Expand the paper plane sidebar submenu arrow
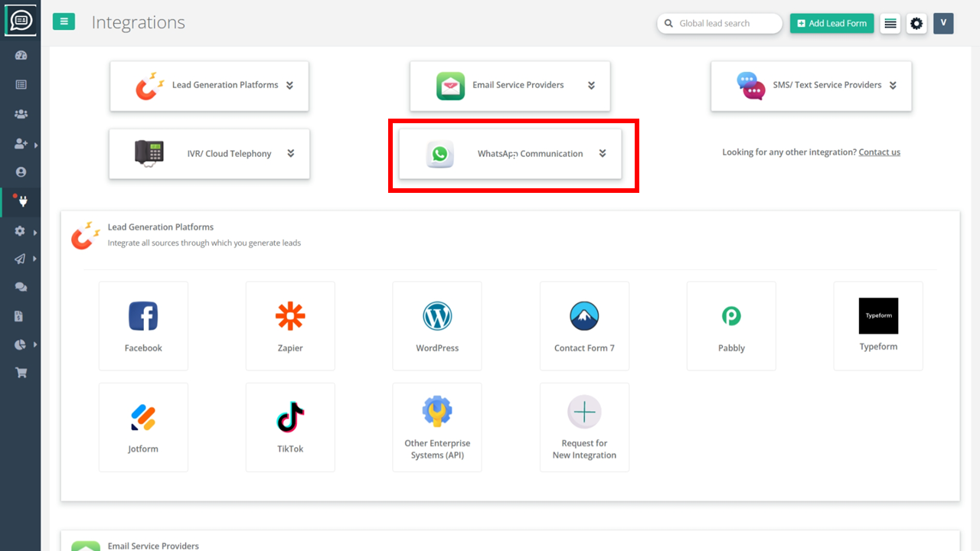 coord(35,259)
